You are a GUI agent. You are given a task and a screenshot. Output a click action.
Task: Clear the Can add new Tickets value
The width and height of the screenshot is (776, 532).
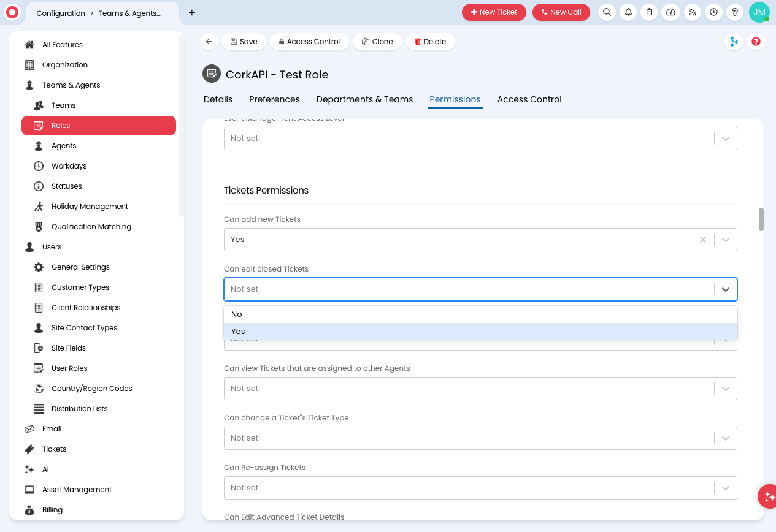pos(703,240)
